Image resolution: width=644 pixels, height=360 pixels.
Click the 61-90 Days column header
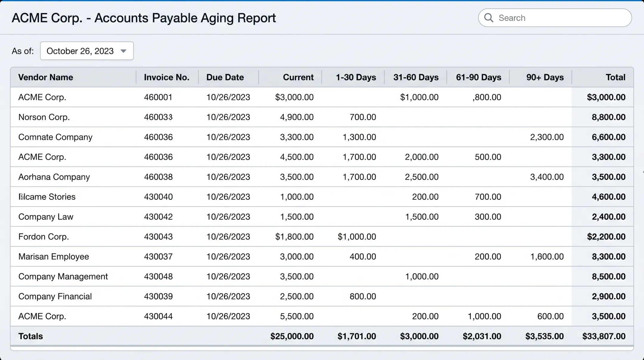(x=479, y=77)
